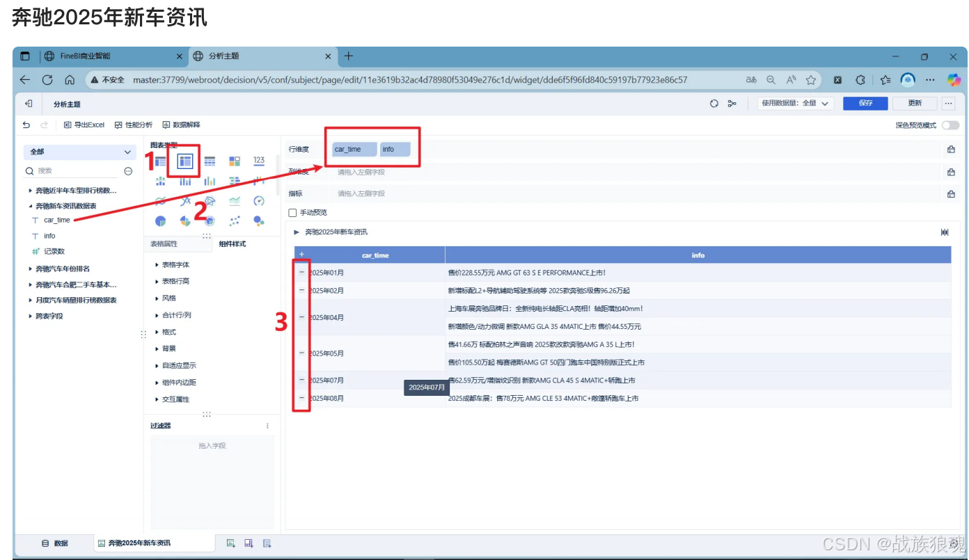Favorite this page with star icon
Viewport: 969px width, 560px height.
coord(811,80)
